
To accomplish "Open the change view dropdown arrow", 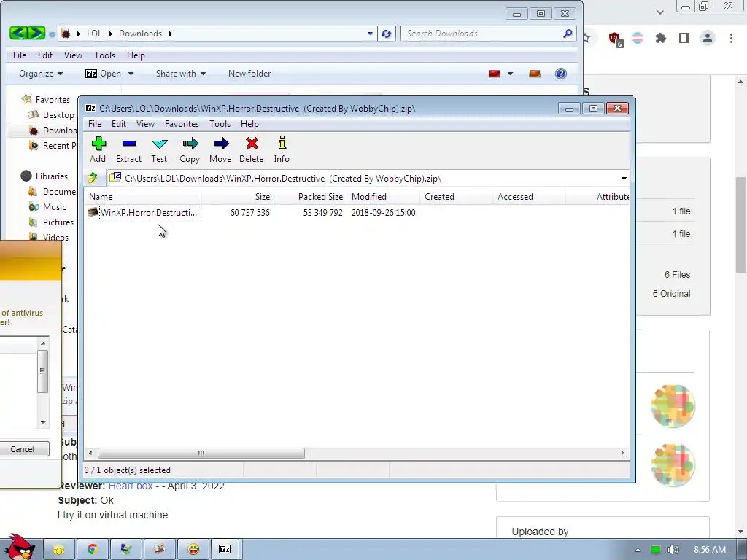I will (510, 74).
